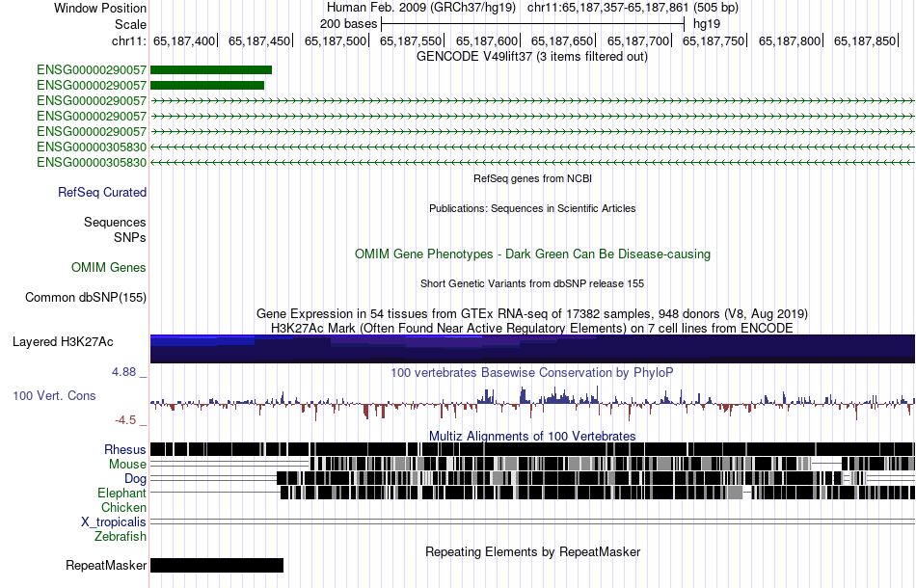Image resolution: width=916 pixels, height=588 pixels.
Task: Click the 65,187,550 ruler coordinate
Action: [x=411, y=41]
